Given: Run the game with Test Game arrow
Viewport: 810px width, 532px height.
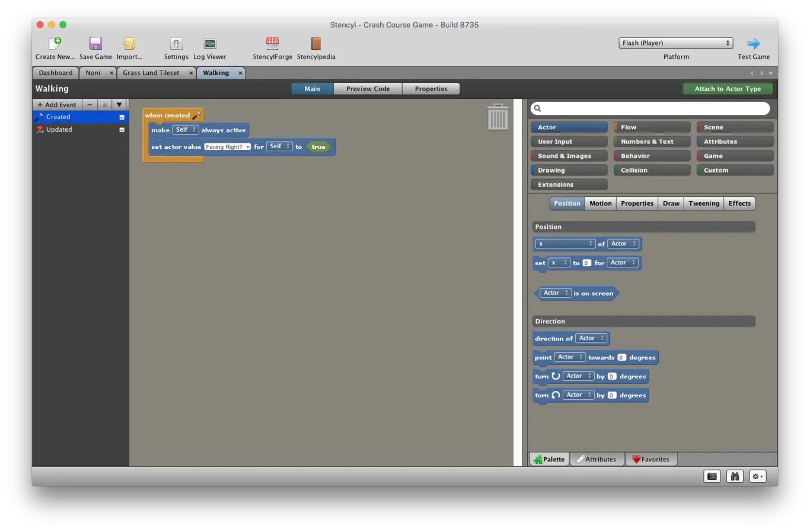Looking at the screenshot, I should [x=754, y=43].
